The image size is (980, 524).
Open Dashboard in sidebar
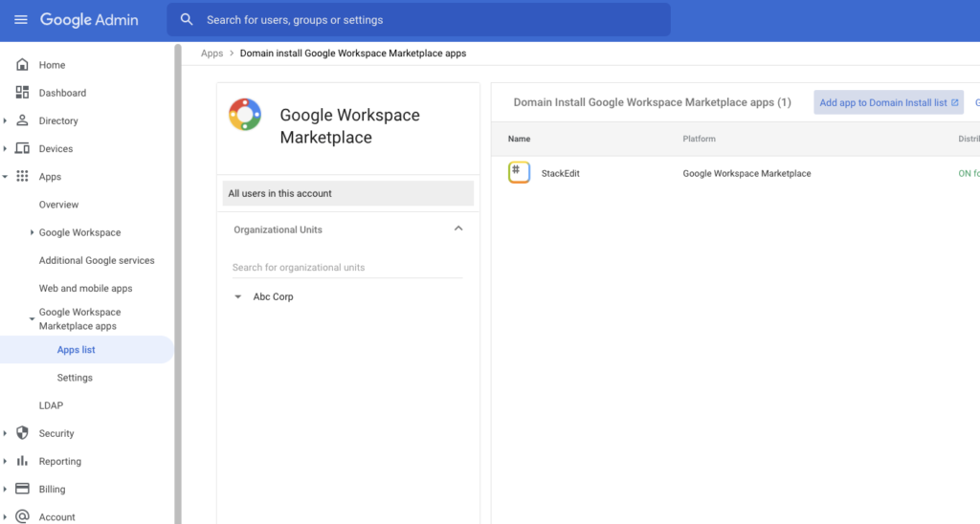[x=62, y=93]
